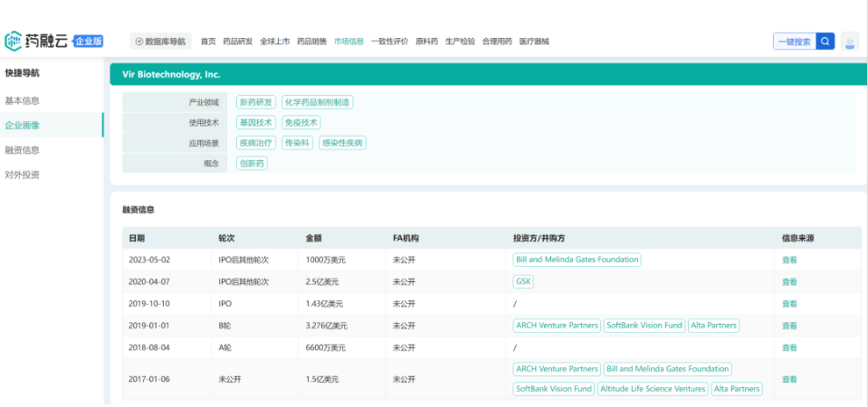
Task: Open the user avatar icon
Action: pyautogui.click(x=849, y=42)
